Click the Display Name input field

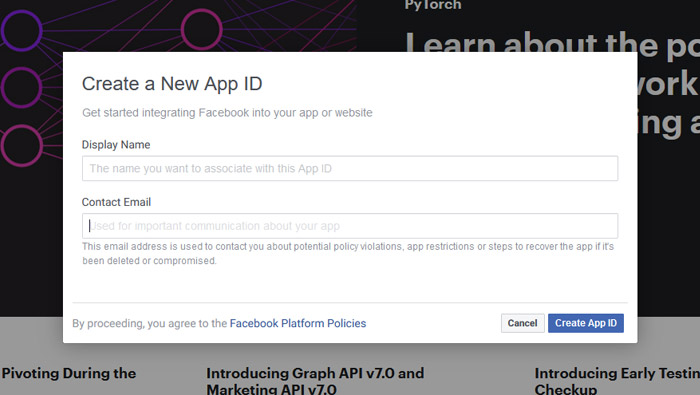[350, 168]
